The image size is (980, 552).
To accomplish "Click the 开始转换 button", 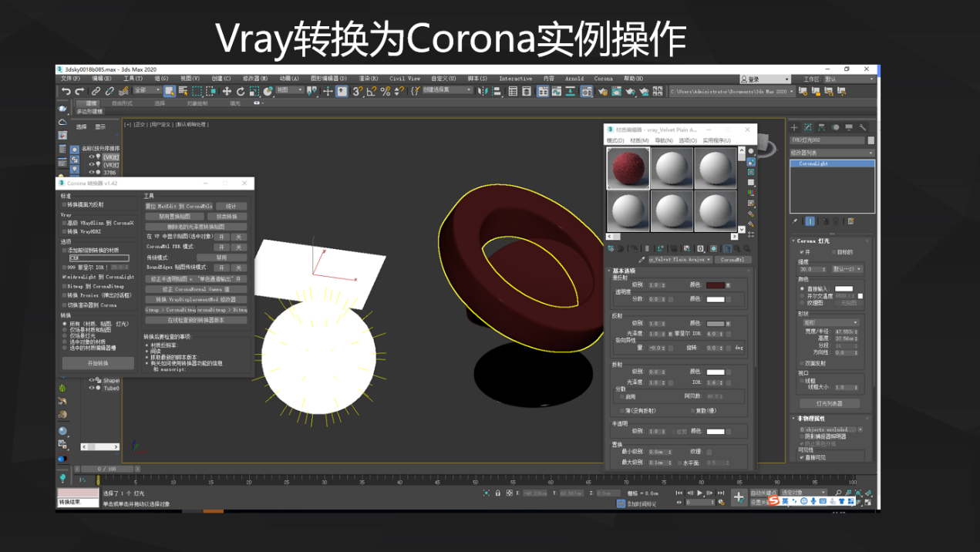I will pyautogui.click(x=98, y=363).
